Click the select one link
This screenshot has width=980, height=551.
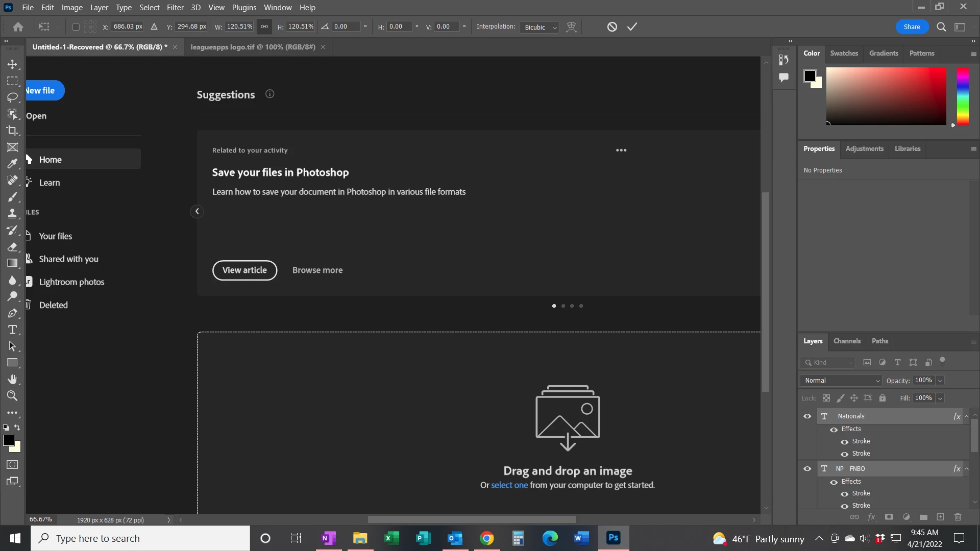click(x=509, y=485)
